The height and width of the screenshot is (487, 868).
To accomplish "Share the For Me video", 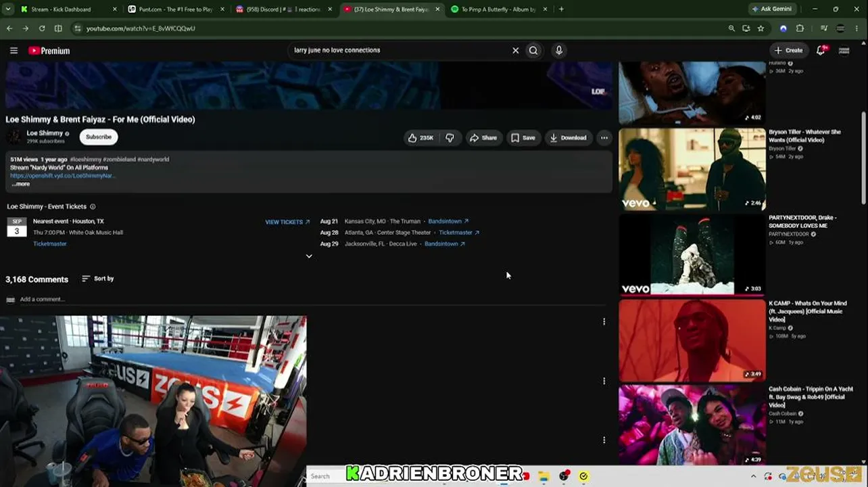I will coord(483,138).
